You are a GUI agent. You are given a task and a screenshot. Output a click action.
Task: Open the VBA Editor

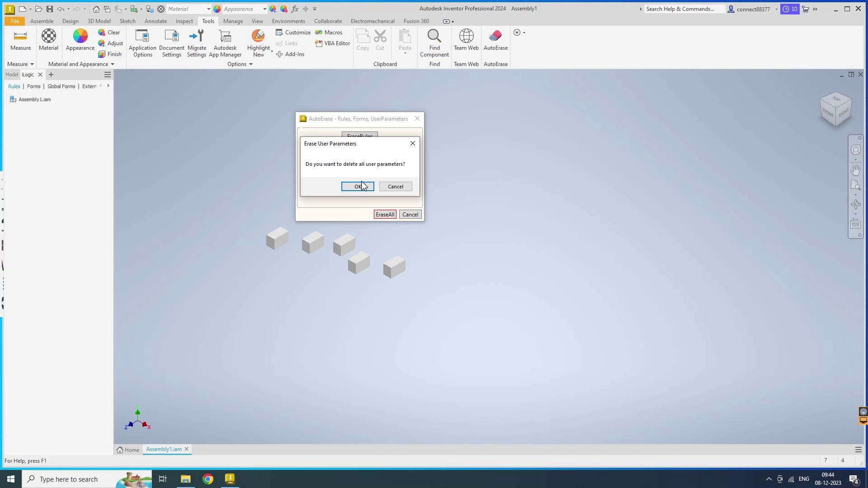click(x=333, y=43)
